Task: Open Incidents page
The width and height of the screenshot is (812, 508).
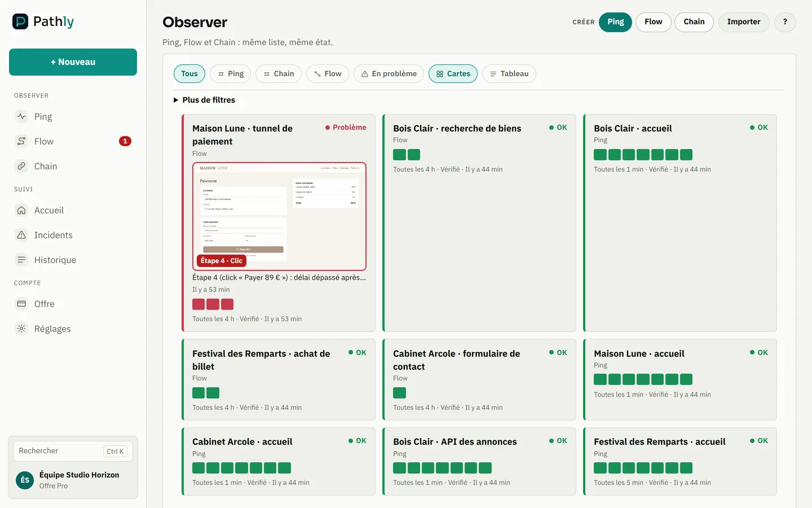Action: [x=73, y=235]
